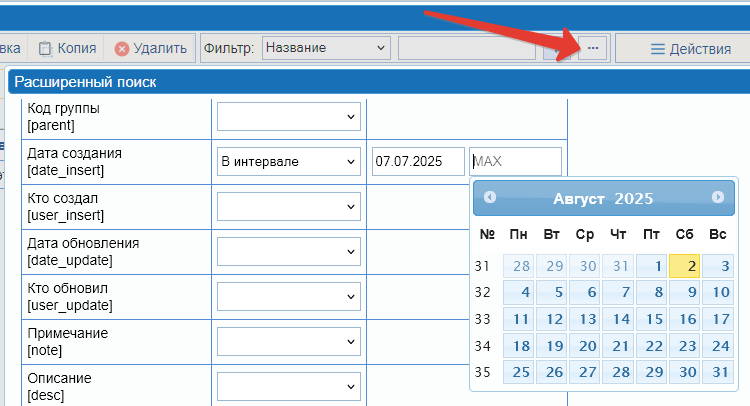The width and height of the screenshot is (750, 406).
Task: Select August 29 in the calendar
Action: [651, 372]
